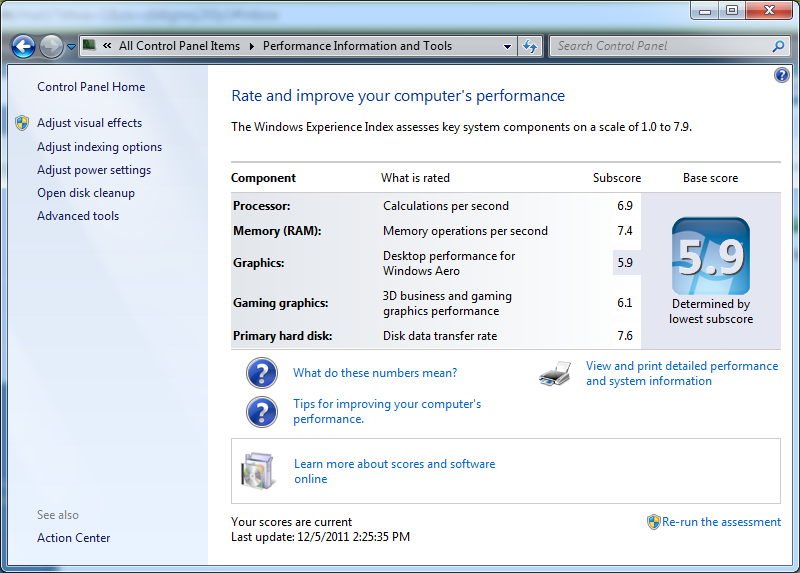Open the double-chevron breadcrumb overflow

[x=107, y=45]
